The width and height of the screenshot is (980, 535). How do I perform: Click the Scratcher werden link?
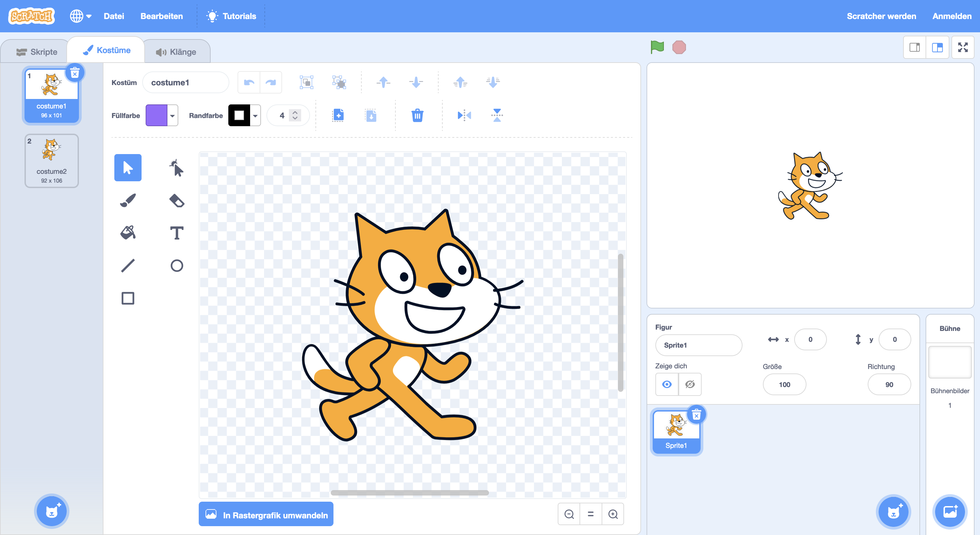coord(881,16)
